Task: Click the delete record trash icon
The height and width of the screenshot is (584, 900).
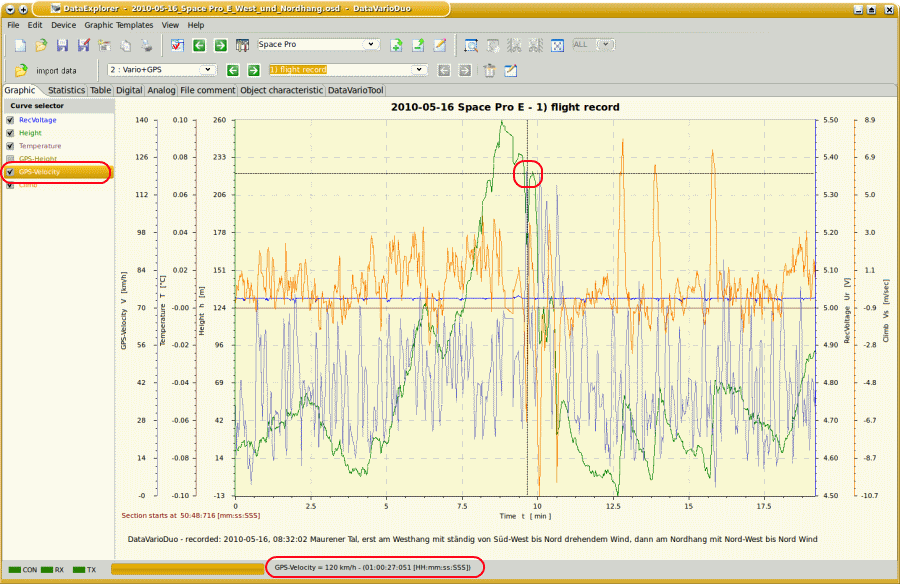Action: [x=490, y=70]
